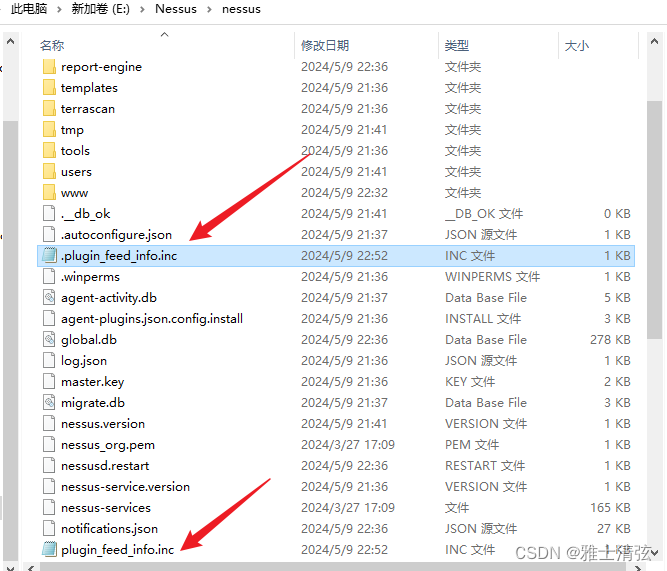The width and height of the screenshot is (667, 571).
Task: Click file list scrollbar up arrow
Action: [x=654, y=42]
